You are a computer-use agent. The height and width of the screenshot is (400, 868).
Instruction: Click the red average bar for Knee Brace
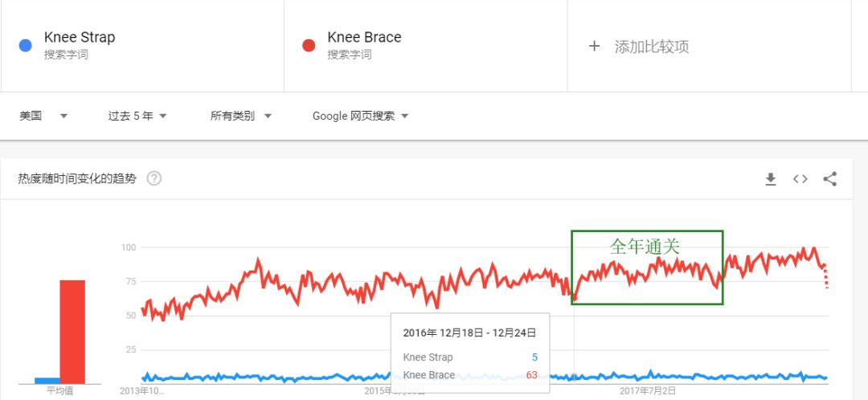tap(72, 332)
